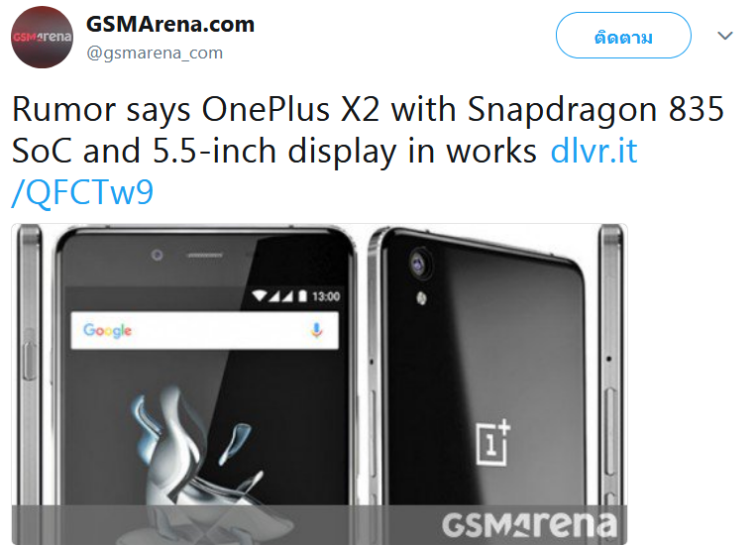Click the white search field on phone screen
The image size is (756, 545).
204,330
